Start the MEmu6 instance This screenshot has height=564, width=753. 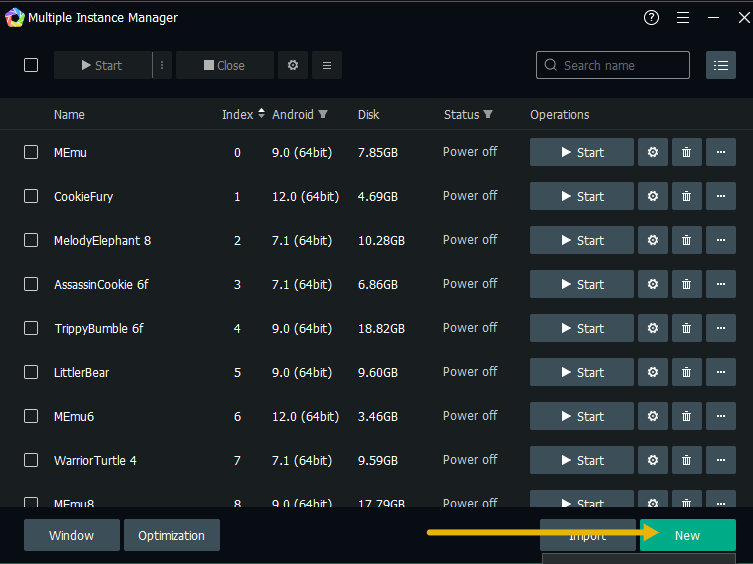pyautogui.click(x=582, y=416)
